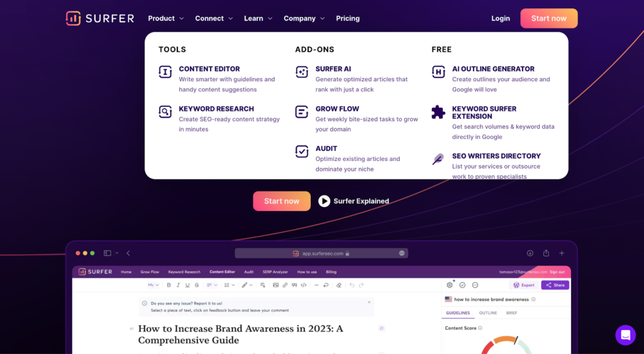644x354 pixels.
Task: Open the text alignment dropdown in editor toolbar
Action: (x=212, y=285)
